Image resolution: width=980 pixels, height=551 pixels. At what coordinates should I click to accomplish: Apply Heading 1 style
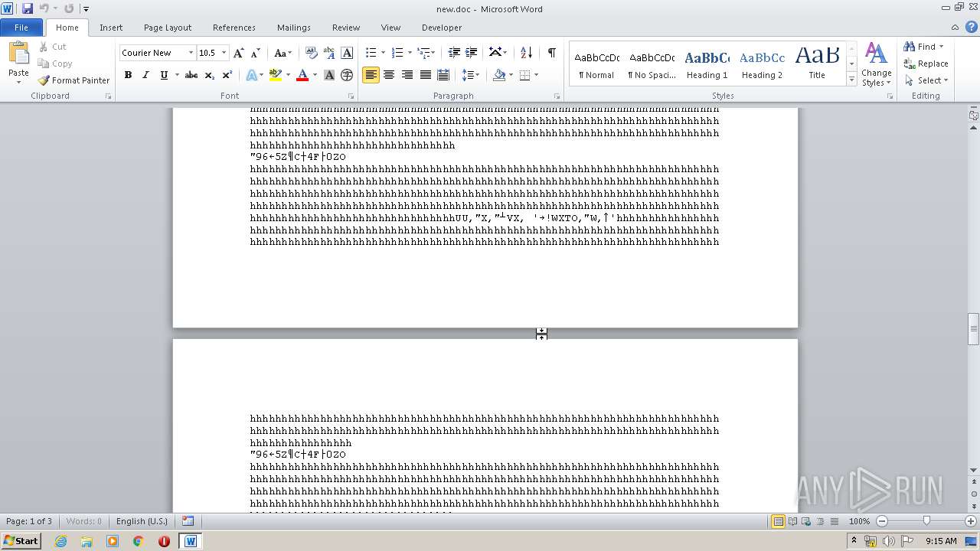[x=707, y=64]
